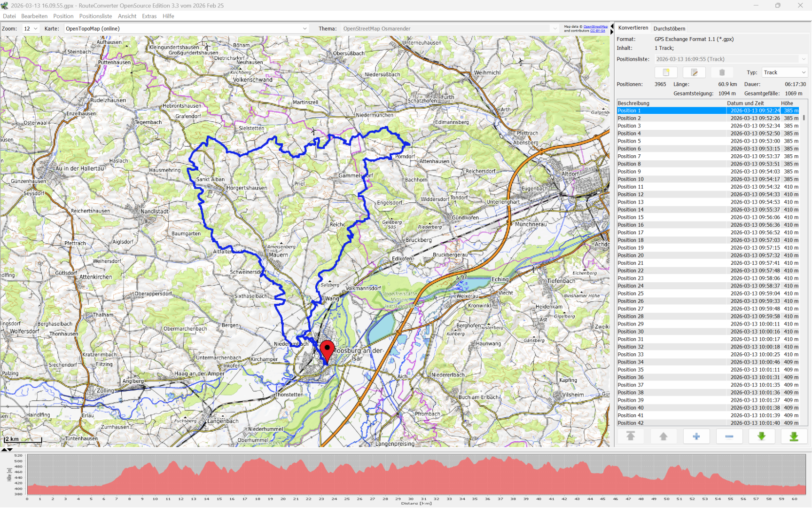
Task: Click the rename position list icon
Action: click(694, 72)
